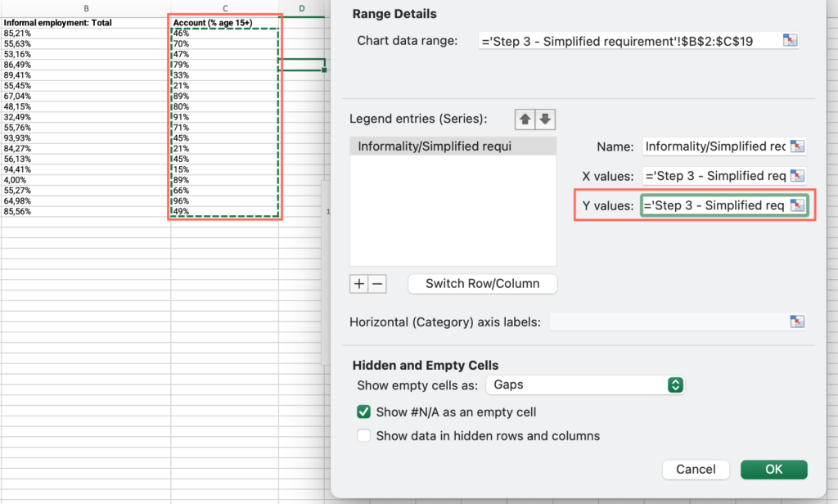Select the 'Account (% age 15+)' header cell
This screenshot has height=504, width=838.
225,23
